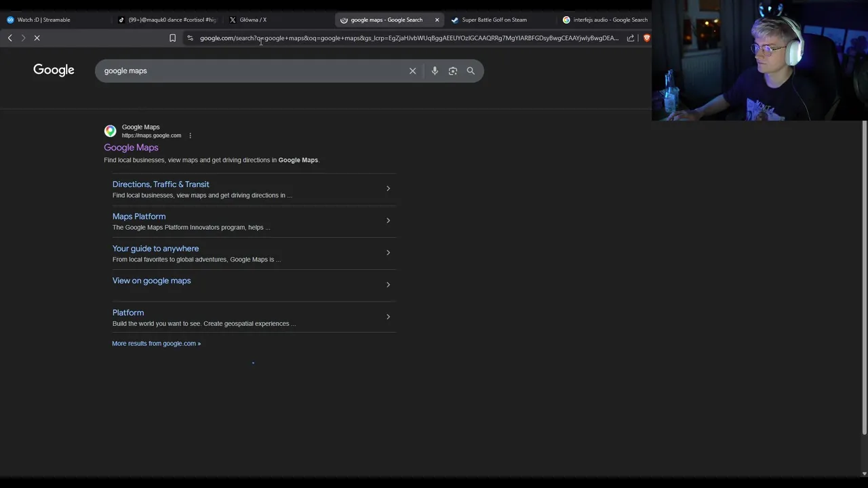Open the Maps Platform link
The image size is (868, 488).
click(139, 216)
